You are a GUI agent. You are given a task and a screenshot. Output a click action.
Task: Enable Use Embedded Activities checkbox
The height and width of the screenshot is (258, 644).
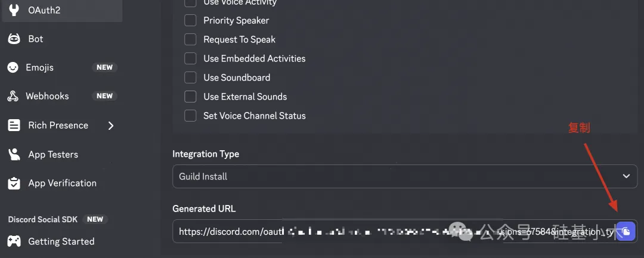click(x=190, y=58)
